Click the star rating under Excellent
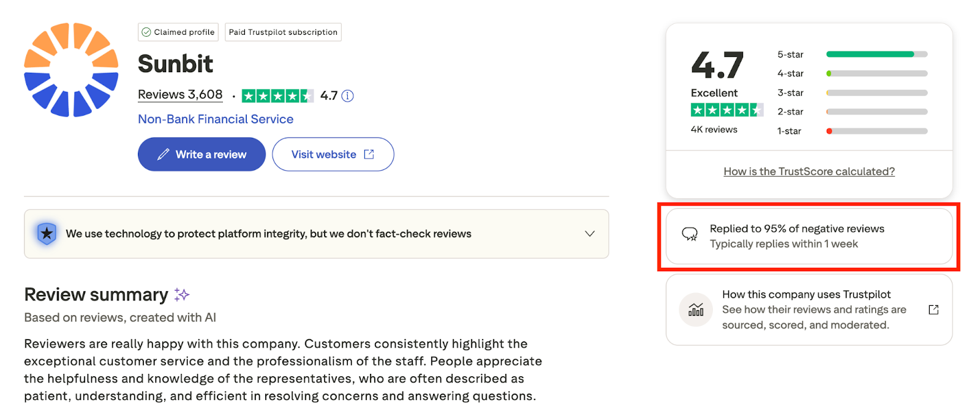The width and height of the screenshot is (980, 413). [727, 110]
